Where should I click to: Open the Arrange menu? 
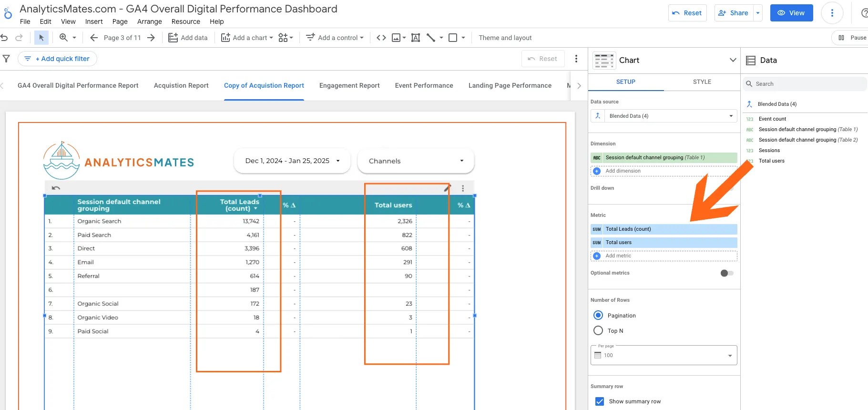pyautogui.click(x=150, y=21)
